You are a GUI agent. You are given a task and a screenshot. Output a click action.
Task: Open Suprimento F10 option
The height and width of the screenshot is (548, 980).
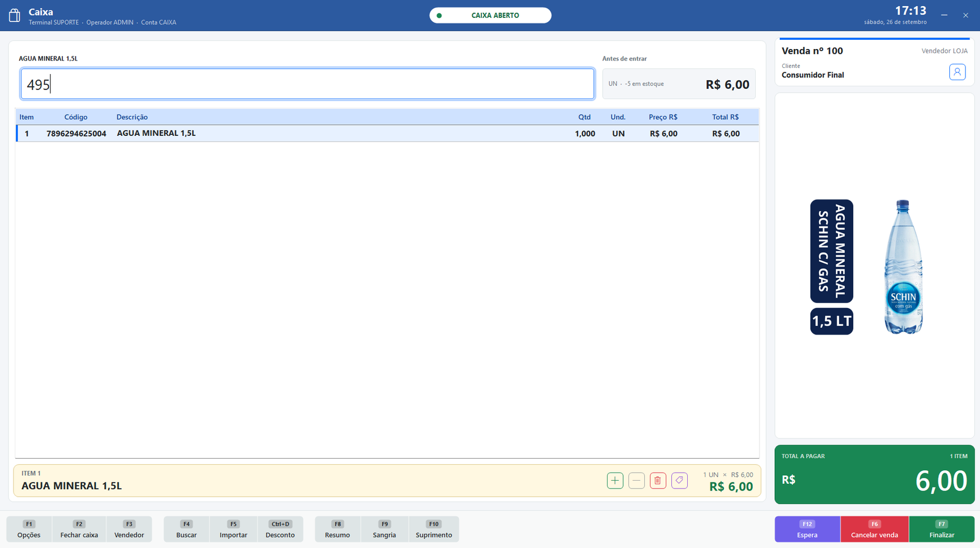[434, 529]
